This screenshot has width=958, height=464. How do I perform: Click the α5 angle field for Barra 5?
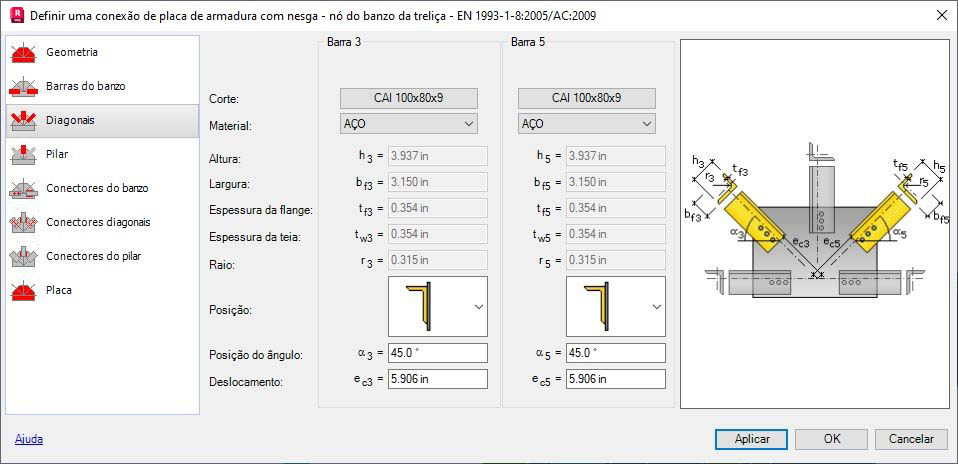coord(616,353)
